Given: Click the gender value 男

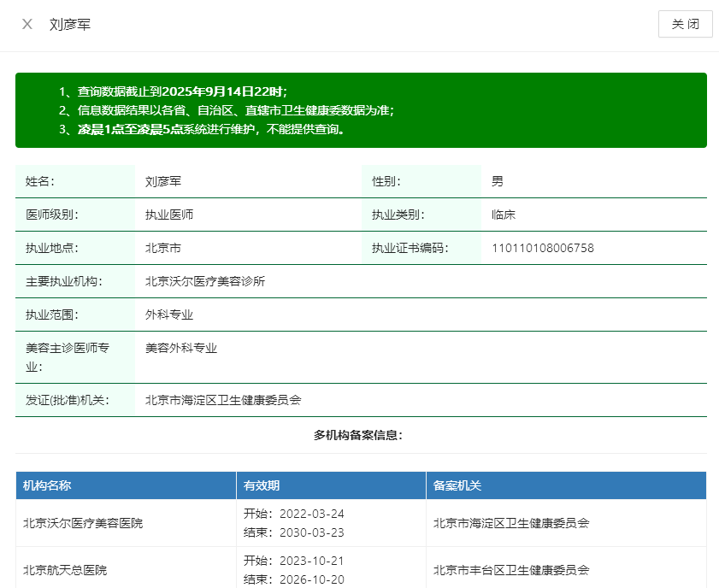Looking at the screenshot, I should 498,181.
